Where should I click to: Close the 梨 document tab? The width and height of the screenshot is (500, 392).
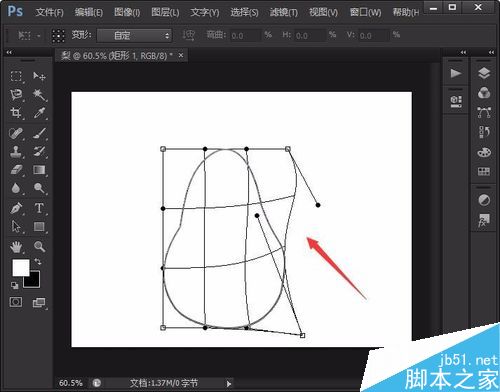click(x=181, y=55)
